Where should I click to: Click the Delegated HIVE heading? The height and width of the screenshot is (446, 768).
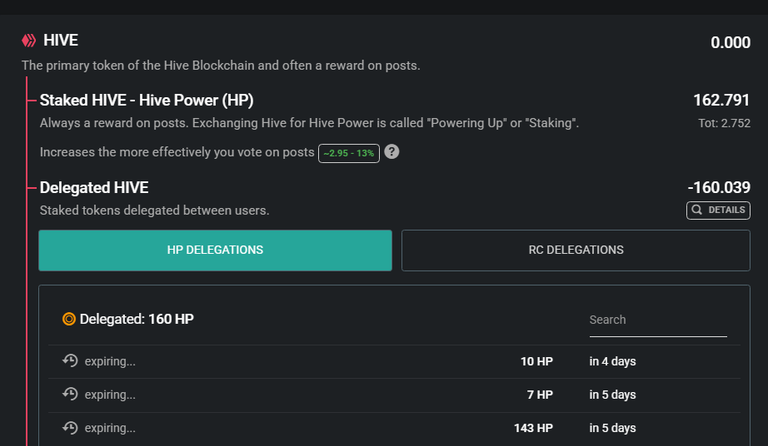click(x=94, y=188)
